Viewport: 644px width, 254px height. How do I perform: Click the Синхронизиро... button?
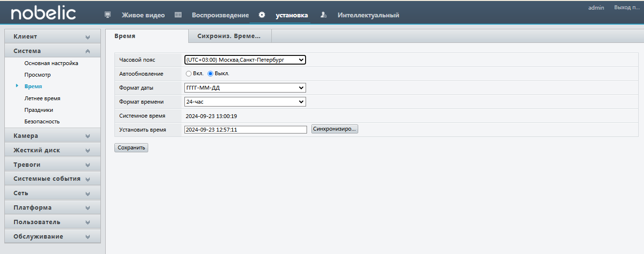[335, 129]
